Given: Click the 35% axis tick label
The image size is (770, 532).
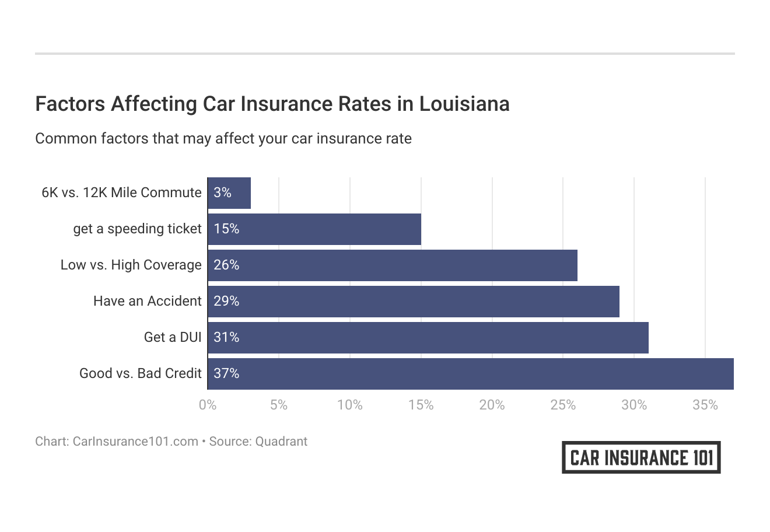Looking at the screenshot, I should [x=705, y=405].
